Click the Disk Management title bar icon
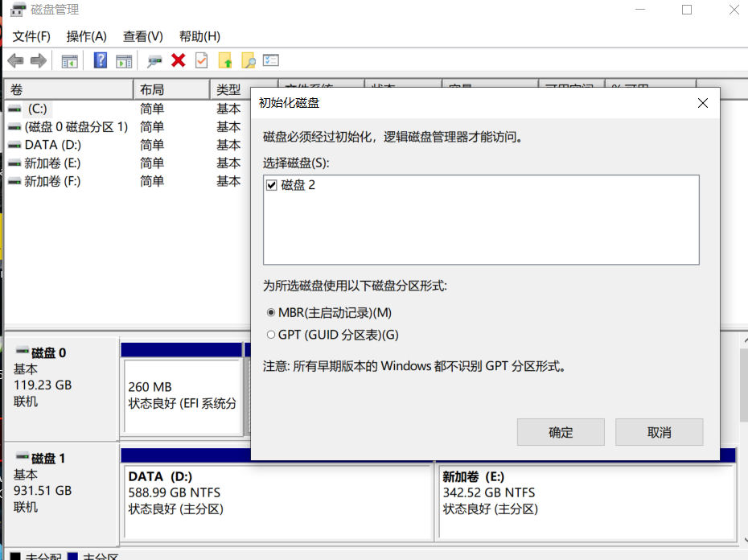748x560 pixels. click(18, 10)
